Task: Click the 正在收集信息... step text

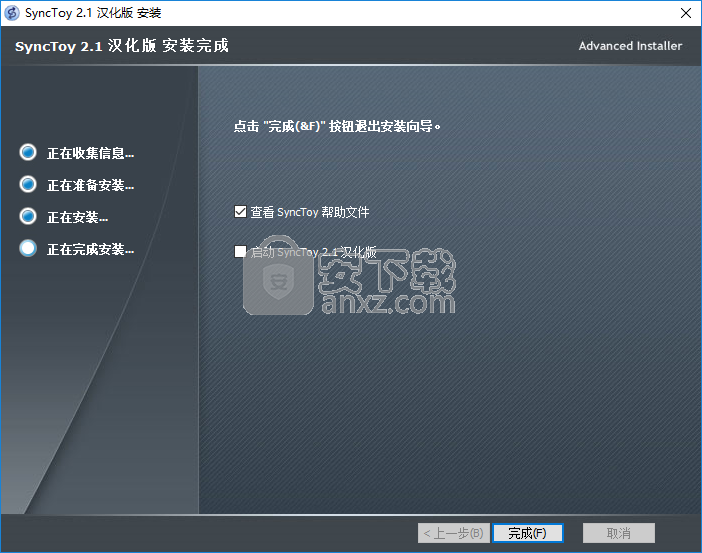Action: (x=90, y=154)
